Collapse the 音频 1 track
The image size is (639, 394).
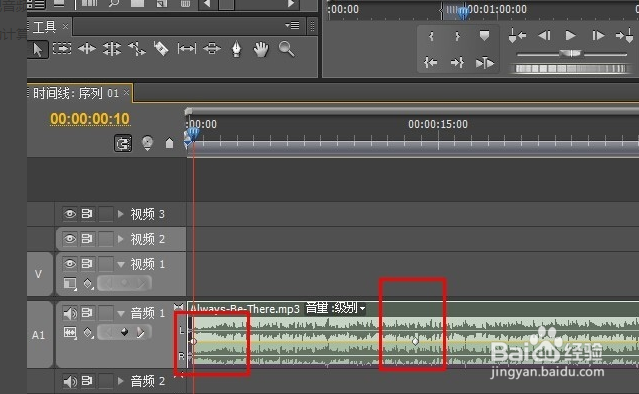pos(121,313)
